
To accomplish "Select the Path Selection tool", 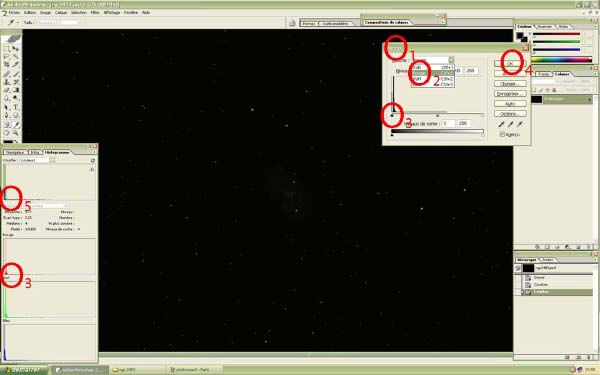I will tap(7, 107).
